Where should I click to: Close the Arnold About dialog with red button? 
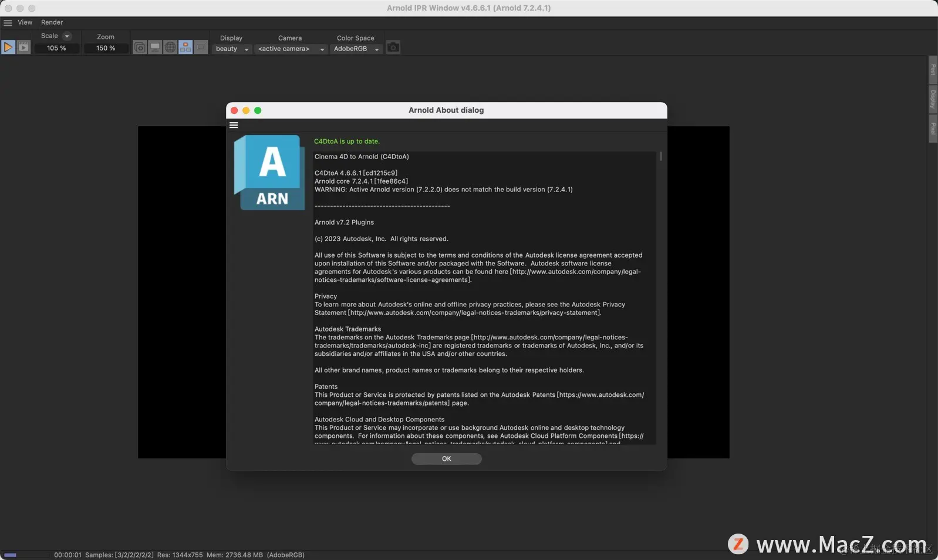[x=234, y=110]
